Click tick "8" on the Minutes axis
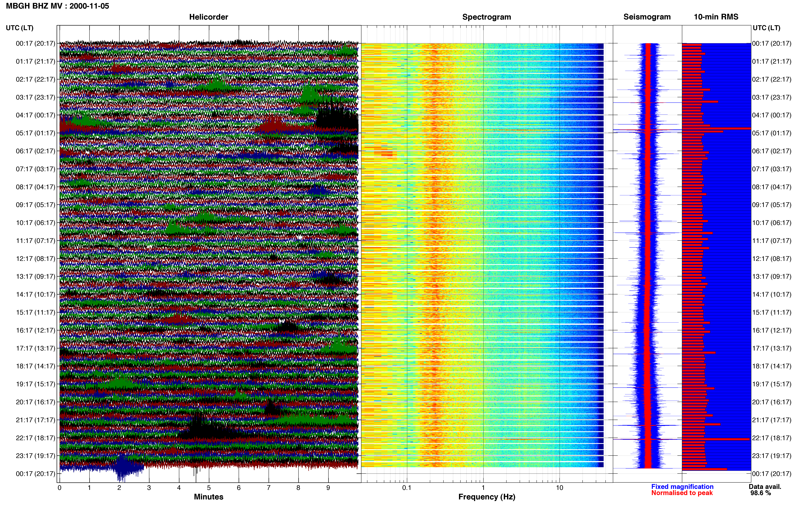The image size is (812, 508). (298, 488)
